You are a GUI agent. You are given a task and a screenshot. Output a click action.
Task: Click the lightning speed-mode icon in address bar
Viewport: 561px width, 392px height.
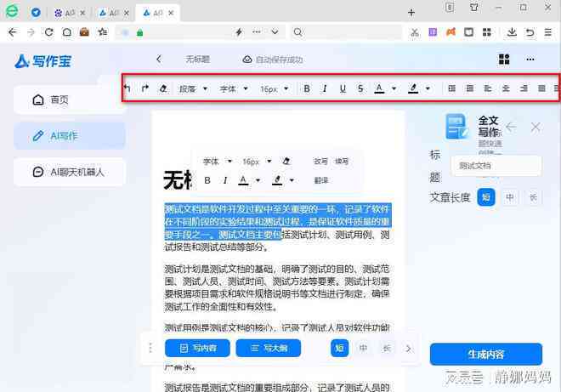tap(239, 32)
